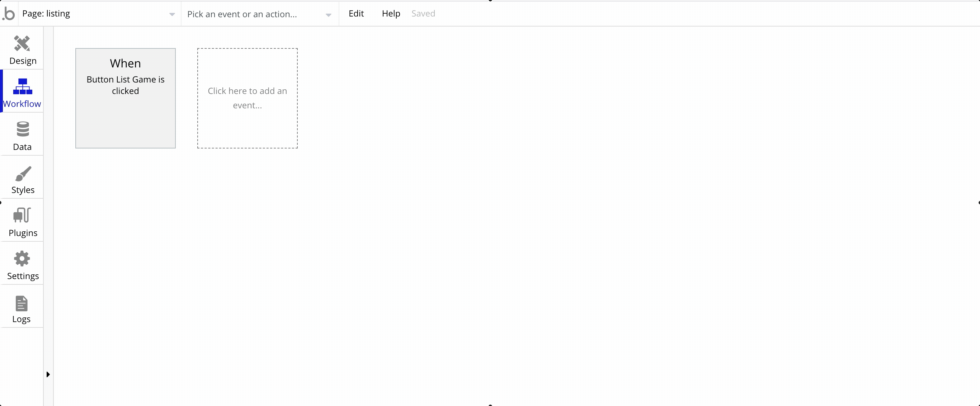Open the Help menu
This screenshot has height=406, width=980.
pyautogui.click(x=391, y=14)
